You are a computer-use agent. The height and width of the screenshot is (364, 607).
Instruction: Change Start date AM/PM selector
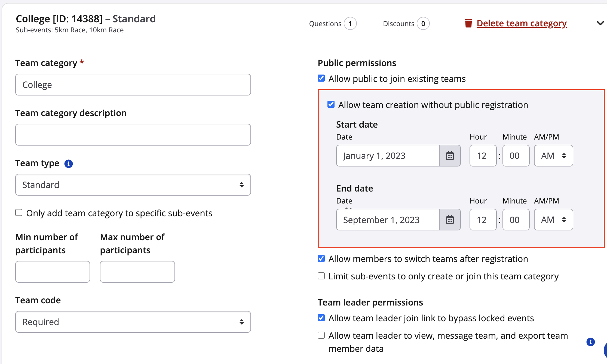point(553,156)
